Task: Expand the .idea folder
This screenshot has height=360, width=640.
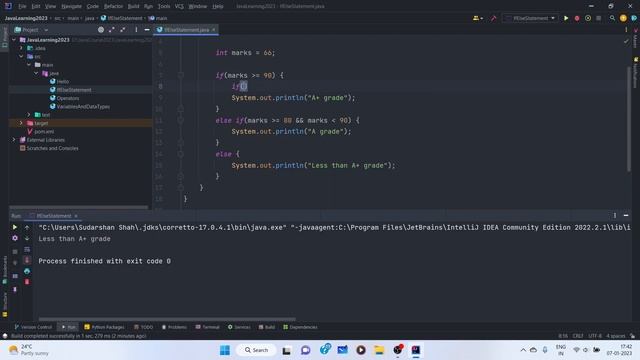Action: pyautogui.click(x=22, y=48)
